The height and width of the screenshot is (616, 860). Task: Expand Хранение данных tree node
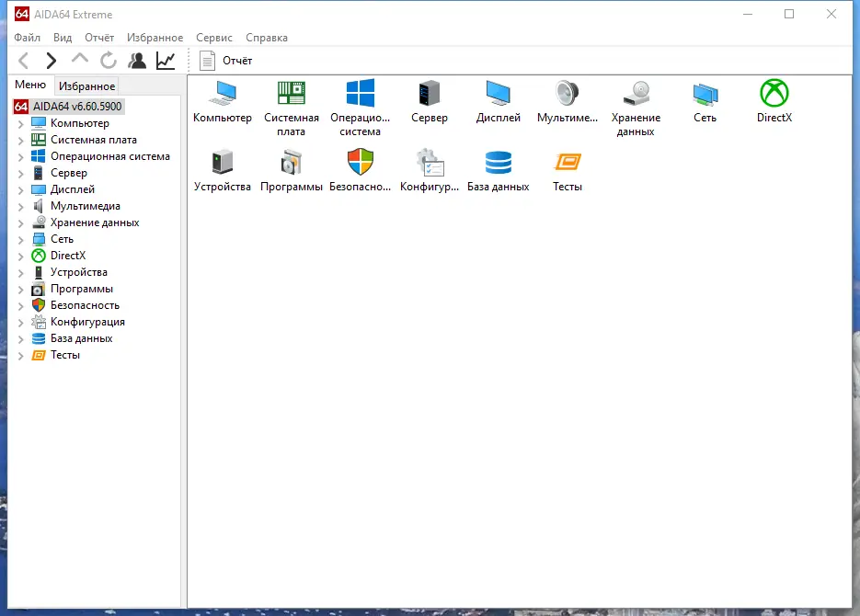[x=21, y=223]
